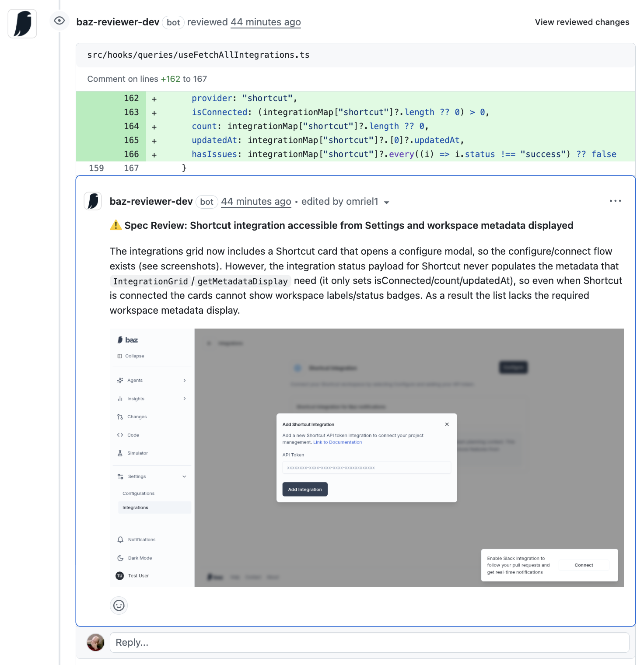Click the small baz bird avatar in comment header

tap(93, 201)
